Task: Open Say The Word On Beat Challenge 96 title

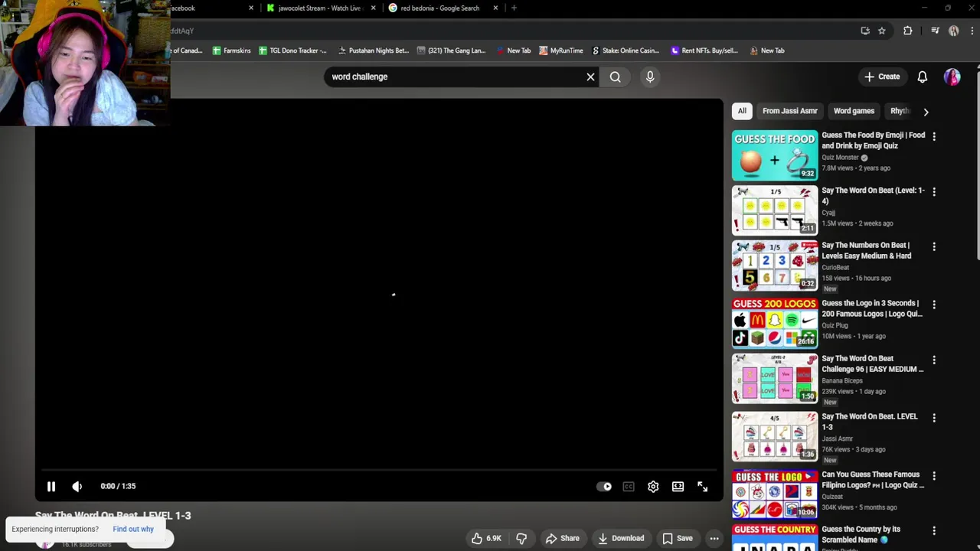Action: (872, 364)
